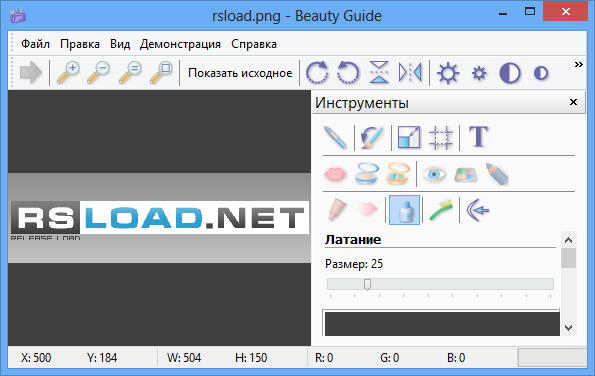This screenshot has width=595, height=376.
Task: Choose the resize image tool
Action: [x=409, y=137]
